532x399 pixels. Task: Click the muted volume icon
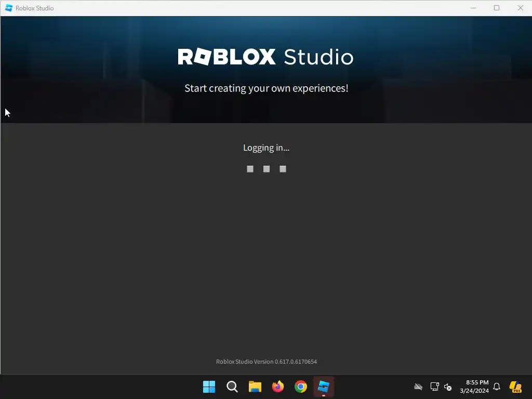448,387
